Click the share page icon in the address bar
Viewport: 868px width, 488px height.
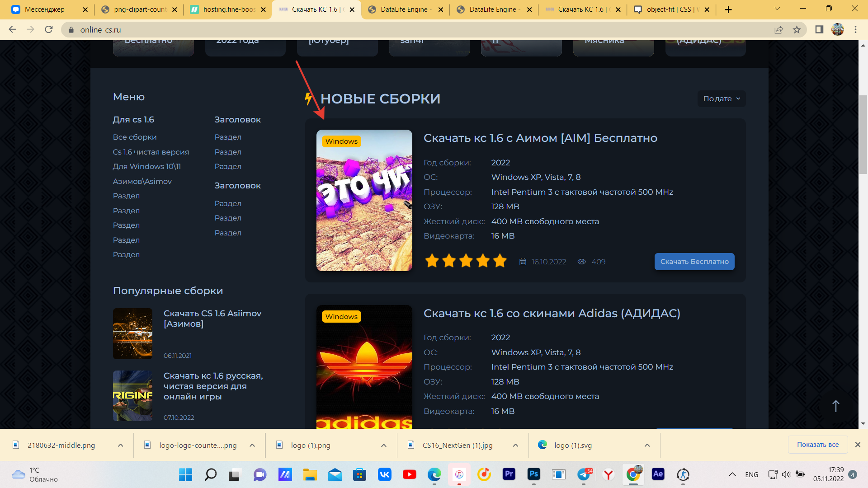click(x=778, y=29)
